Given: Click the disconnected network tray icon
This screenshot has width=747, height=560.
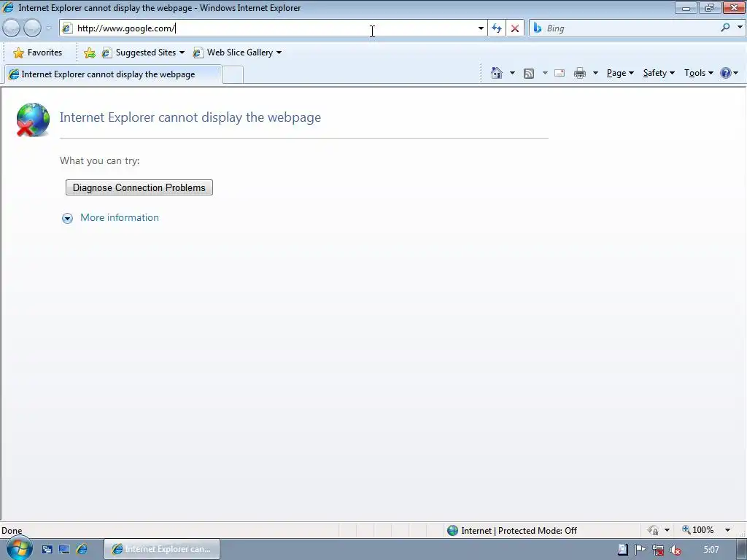Looking at the screenshot, I should coord(658,550).
